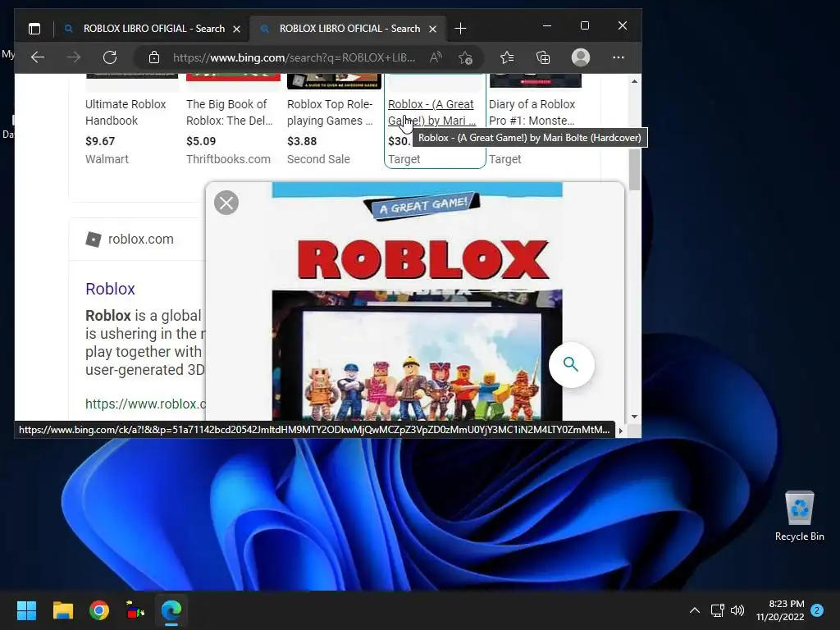Viewport: 840px width, 630px height.
Task: Click the Roblox book cover preview image
Action: point(417,301)
